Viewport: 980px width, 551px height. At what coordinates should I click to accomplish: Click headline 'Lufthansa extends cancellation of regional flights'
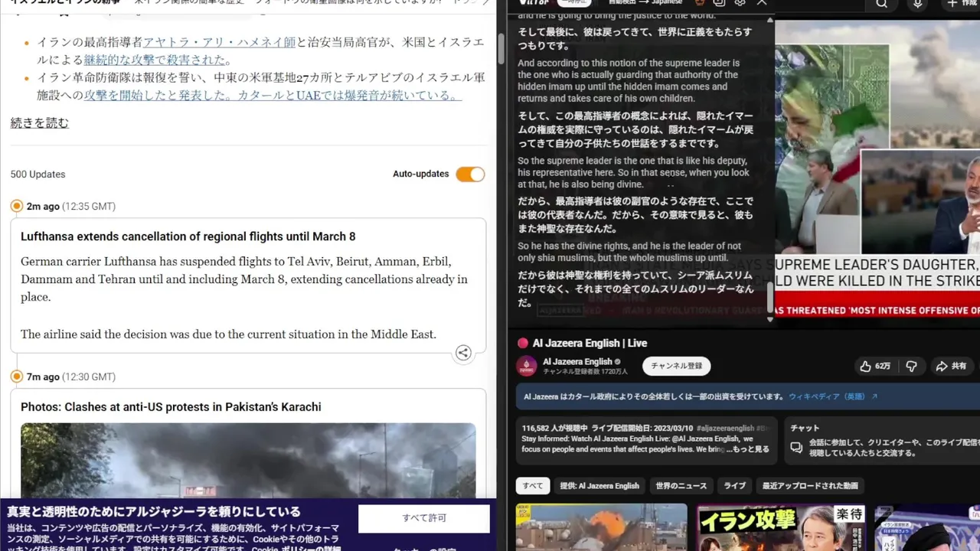click(x=188, y=236)
